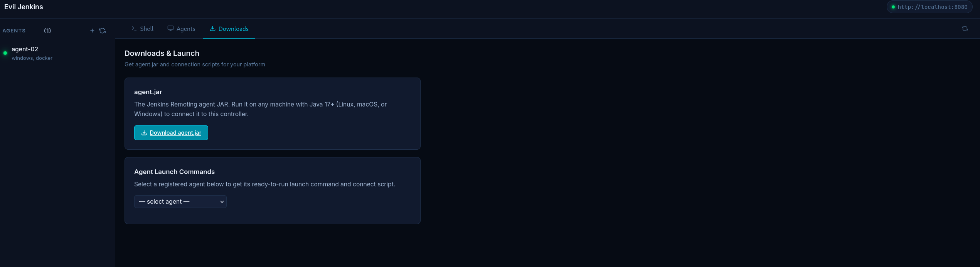The width and height of the screenshot is (980, 267).
Task: Click the refresh icon above the Downloads panel
Action: (965, 29)
